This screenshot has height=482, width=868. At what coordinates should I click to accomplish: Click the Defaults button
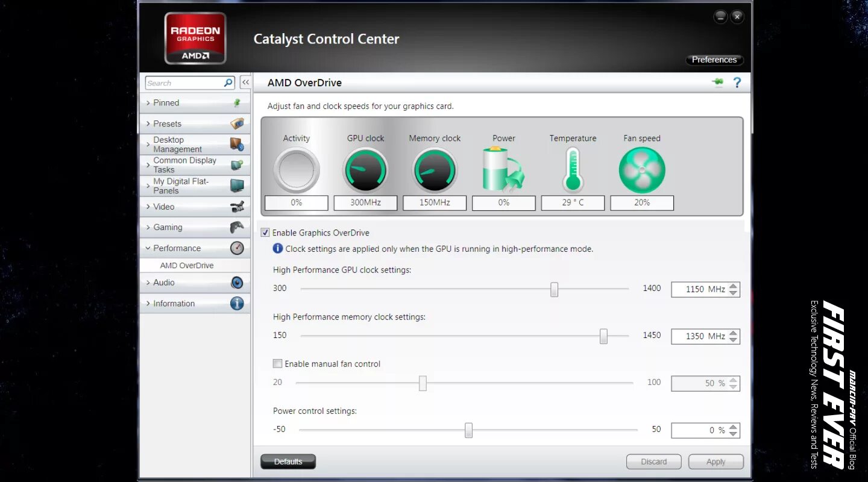pos(288,462)
